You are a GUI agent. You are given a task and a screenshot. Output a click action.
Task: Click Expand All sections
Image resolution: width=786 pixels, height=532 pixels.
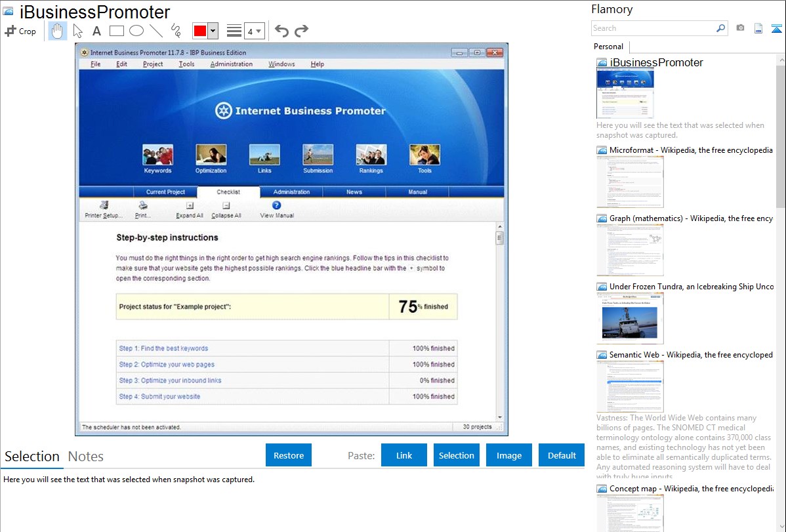click(x=190, y=210)
